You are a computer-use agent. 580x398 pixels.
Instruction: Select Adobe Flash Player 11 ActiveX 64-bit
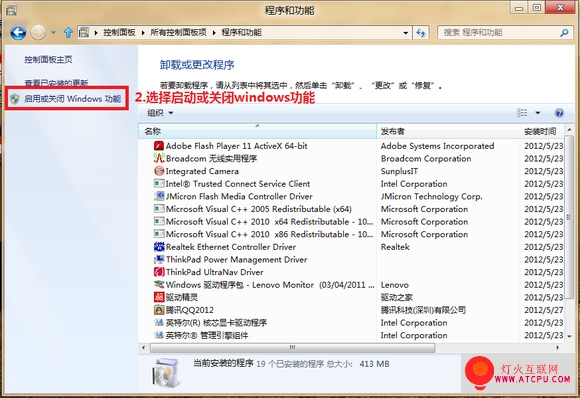(237, 146)
